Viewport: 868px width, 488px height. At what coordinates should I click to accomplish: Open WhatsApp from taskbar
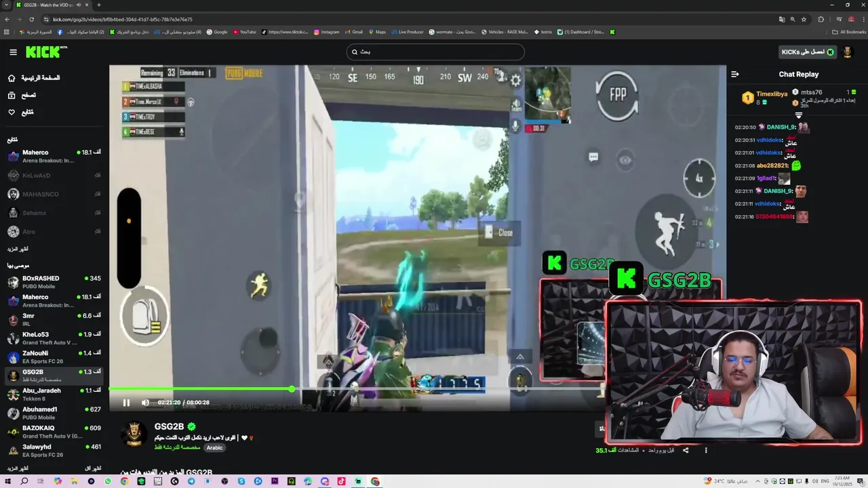(108, 481)
